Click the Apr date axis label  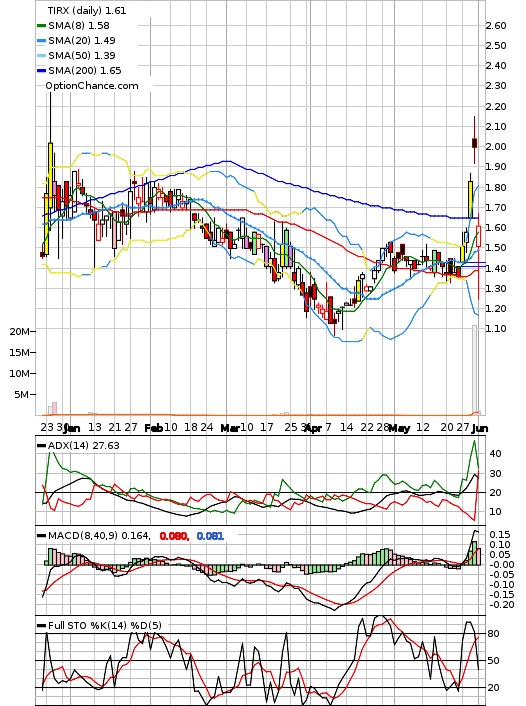[x=313, y=428]
